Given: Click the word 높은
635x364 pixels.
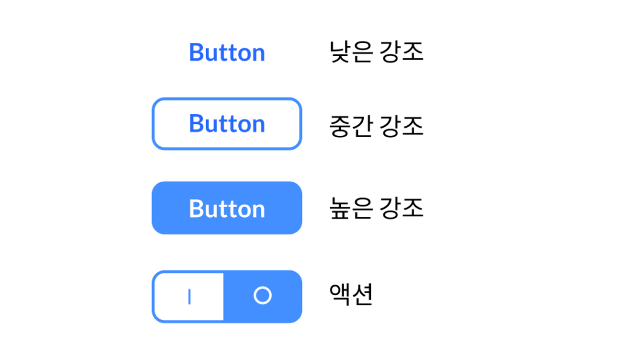Looking at the screenshot, I should pyautogui.click(x=351, y=208).
